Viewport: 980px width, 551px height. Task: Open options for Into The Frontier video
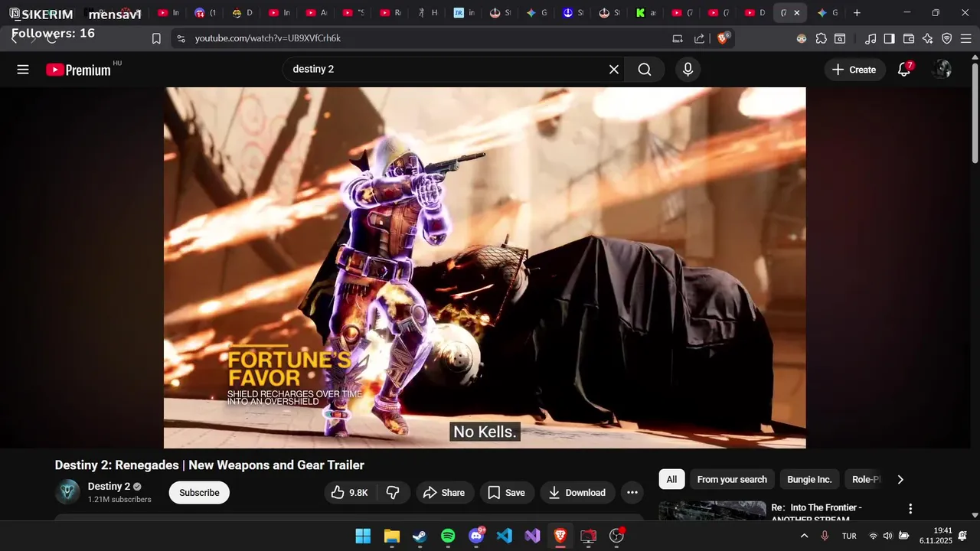(x=910, y=509)
